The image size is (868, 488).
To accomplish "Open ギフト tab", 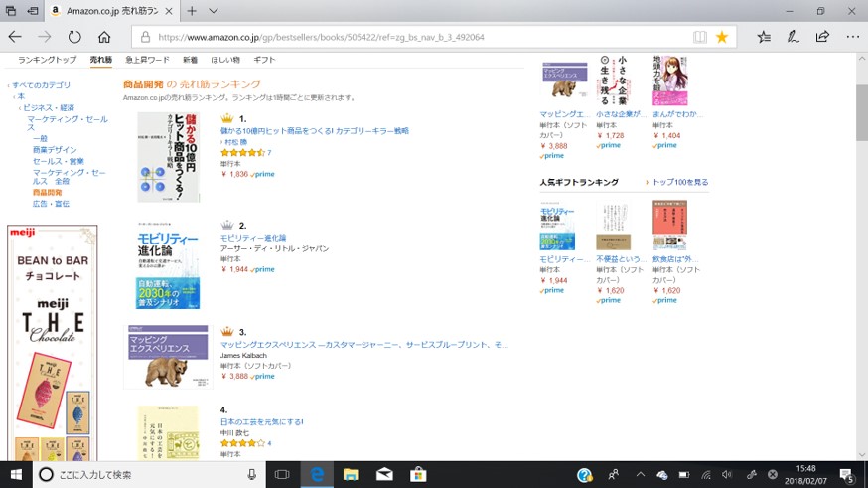I will click(264, 60).
